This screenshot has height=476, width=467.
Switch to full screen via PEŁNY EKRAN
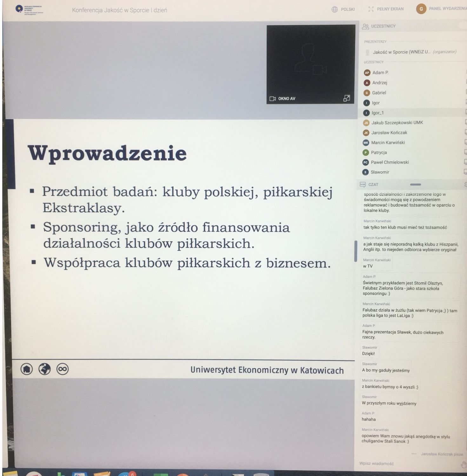386,9
